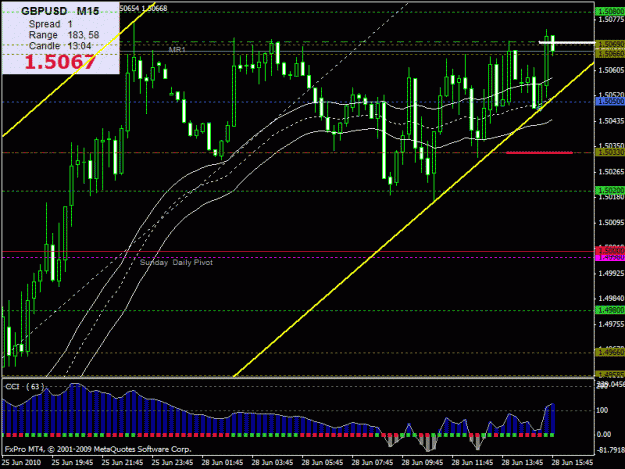Click the 1.49660 price tag
The width and height of the screenshot is (625, 469).
(610, 352)
